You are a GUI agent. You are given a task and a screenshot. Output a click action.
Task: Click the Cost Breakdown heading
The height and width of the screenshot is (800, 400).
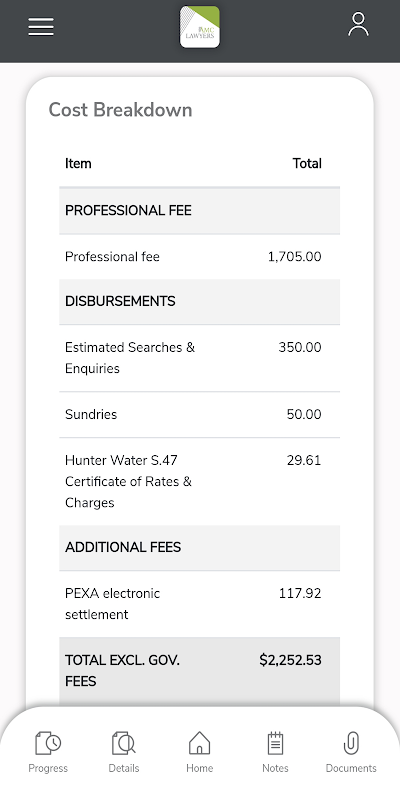120,110
